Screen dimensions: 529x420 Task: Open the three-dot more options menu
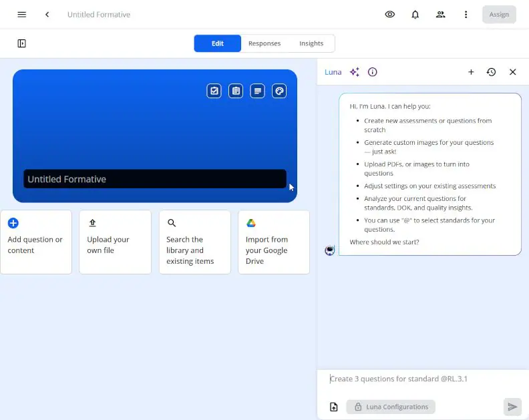[466, 15]
